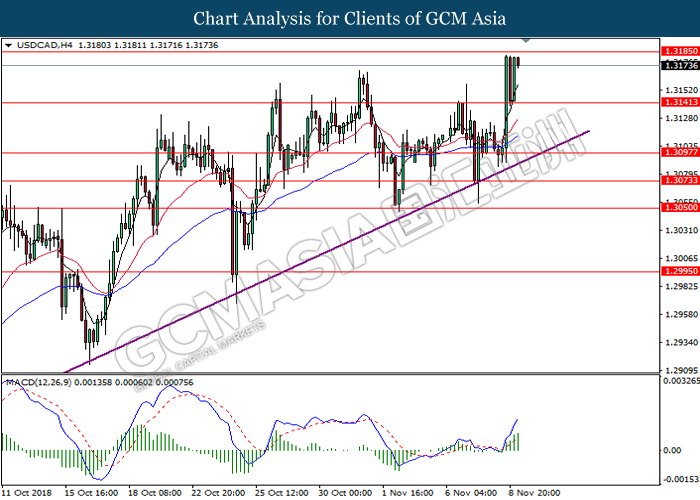The image size is (700, 500).
Task: Click the USDCAD,H4 dropdown triangle
Action: coord(8,45)
